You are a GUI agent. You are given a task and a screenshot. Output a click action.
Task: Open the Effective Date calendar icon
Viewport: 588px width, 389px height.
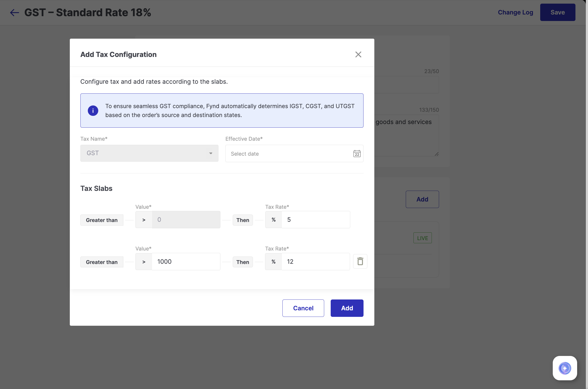point(357,153)
